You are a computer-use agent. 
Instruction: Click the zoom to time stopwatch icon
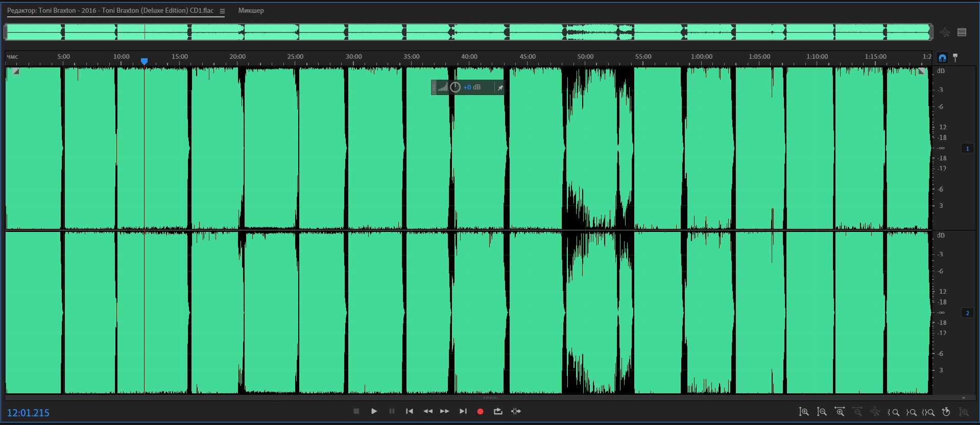[x=946, y=412]
